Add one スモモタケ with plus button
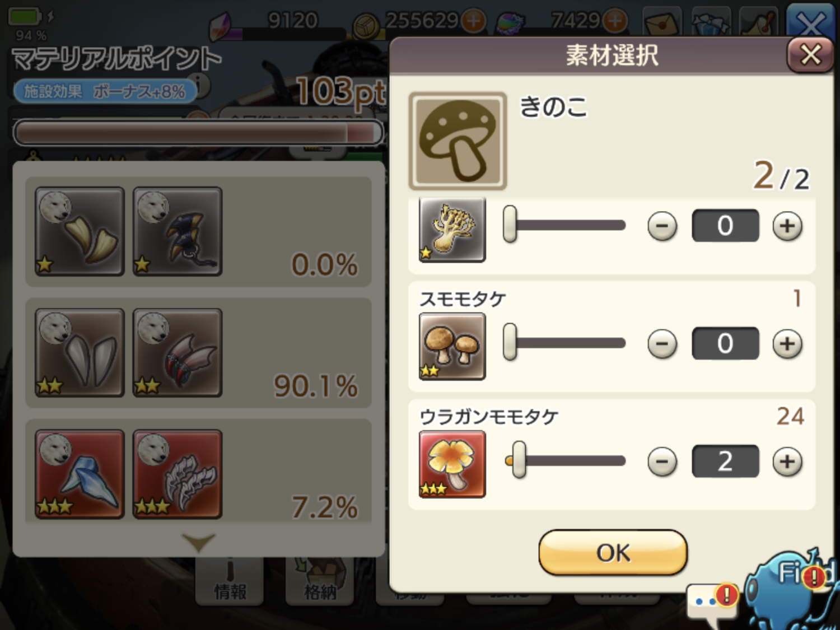Viewport: 840px width, 630px height. click(787, 343)
